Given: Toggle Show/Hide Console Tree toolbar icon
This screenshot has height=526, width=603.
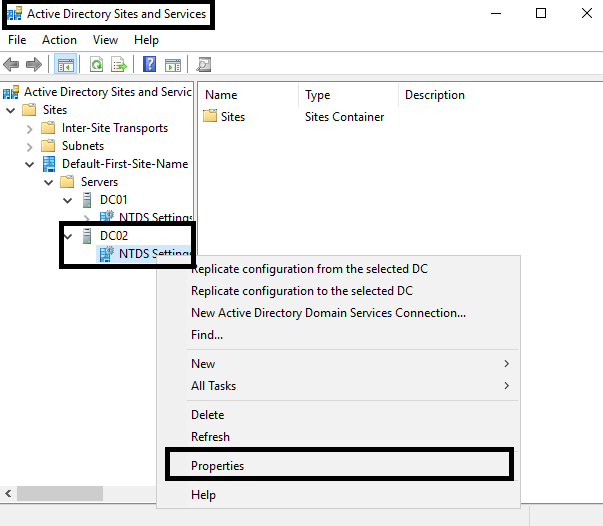Looking at the screenshot, I should pyautogui.click(x=66, y=64).
